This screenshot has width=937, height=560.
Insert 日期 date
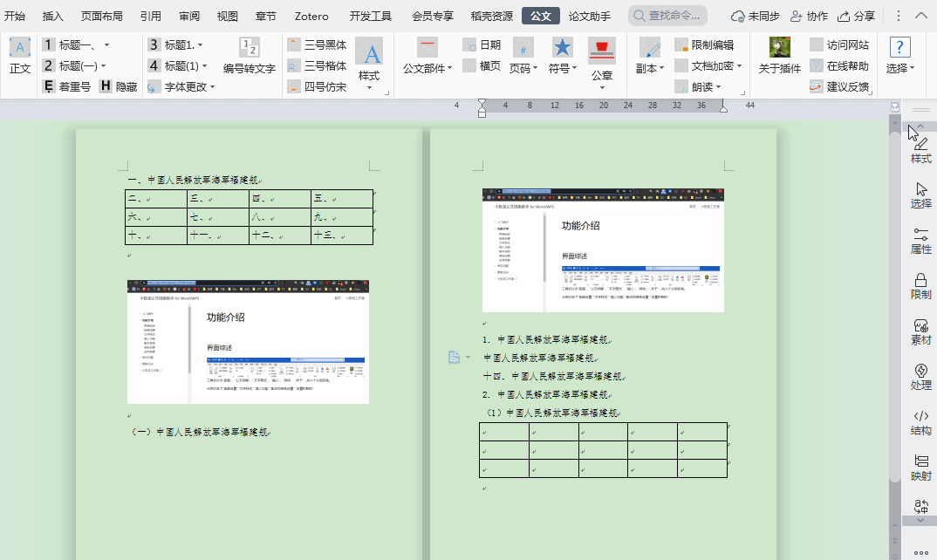[482, 44]
